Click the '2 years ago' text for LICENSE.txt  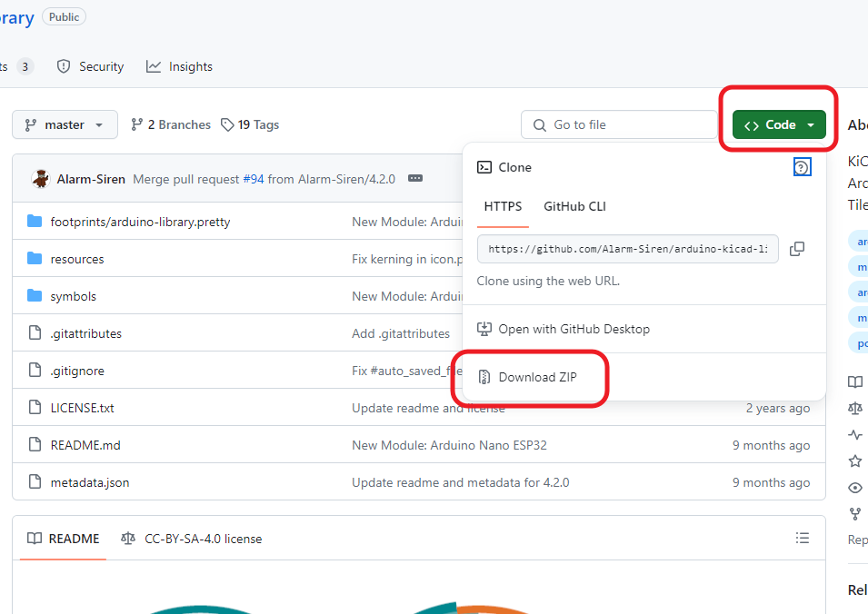click(x=778, y=408)
